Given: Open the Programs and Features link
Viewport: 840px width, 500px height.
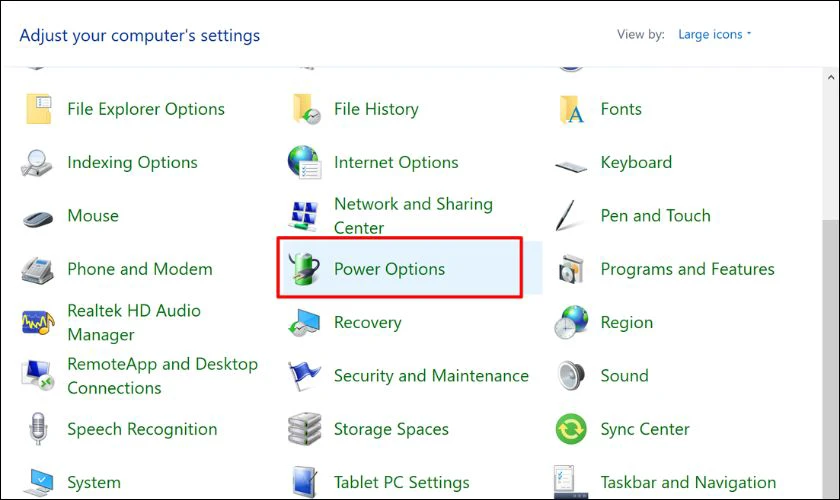Looking at the screenshot, I should [x=687, y=269].
